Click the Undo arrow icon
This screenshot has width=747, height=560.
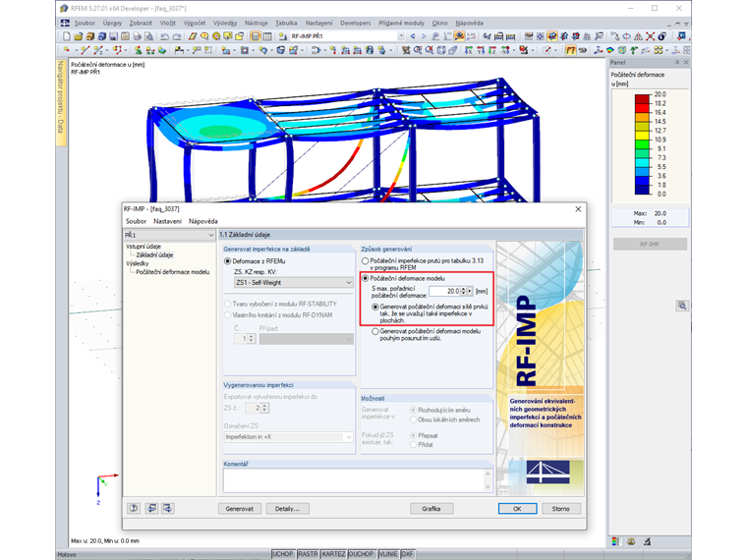pyautogui.click(x=164, y=36)
